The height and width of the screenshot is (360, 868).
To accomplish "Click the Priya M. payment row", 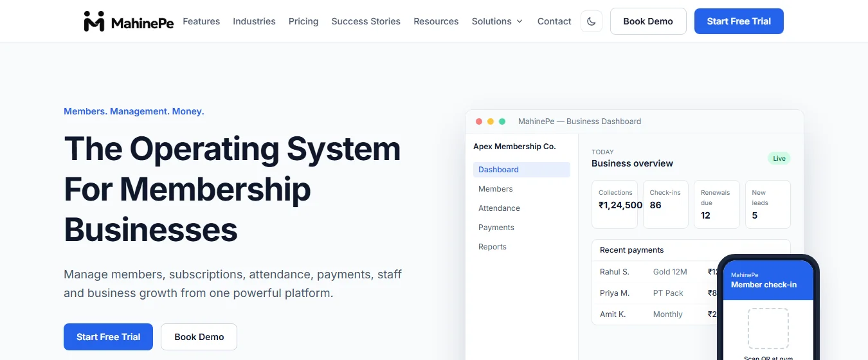I will tap(655, 293).
